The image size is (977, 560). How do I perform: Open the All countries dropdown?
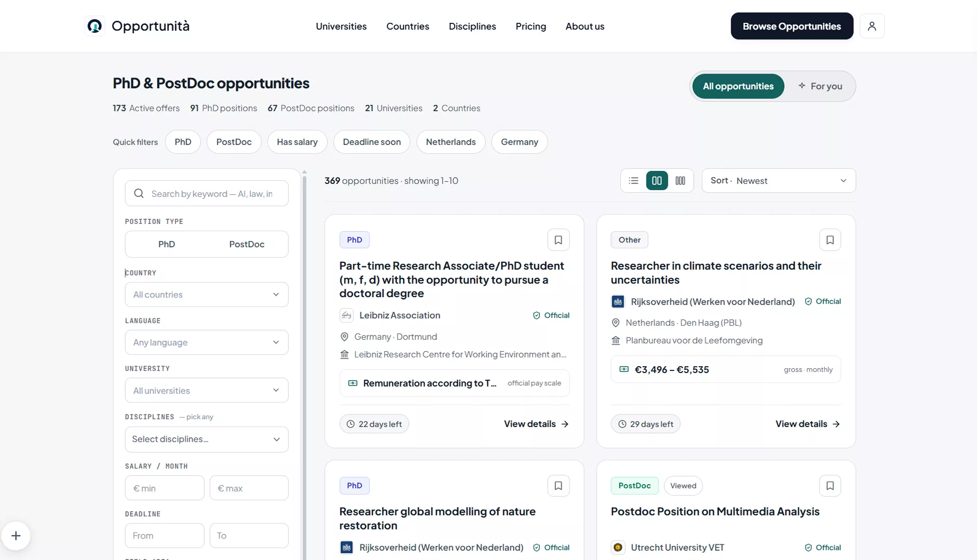tap(206, 295)
